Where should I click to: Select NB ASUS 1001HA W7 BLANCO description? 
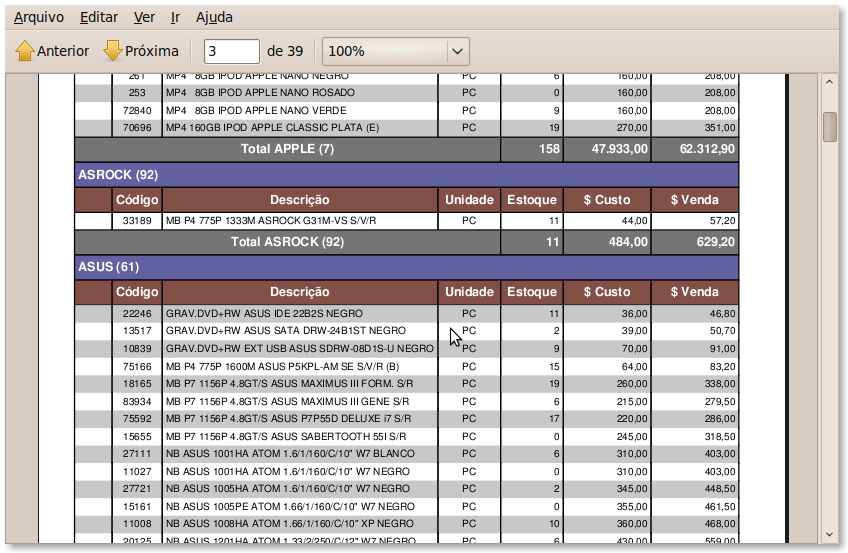[x=290, y=454]
